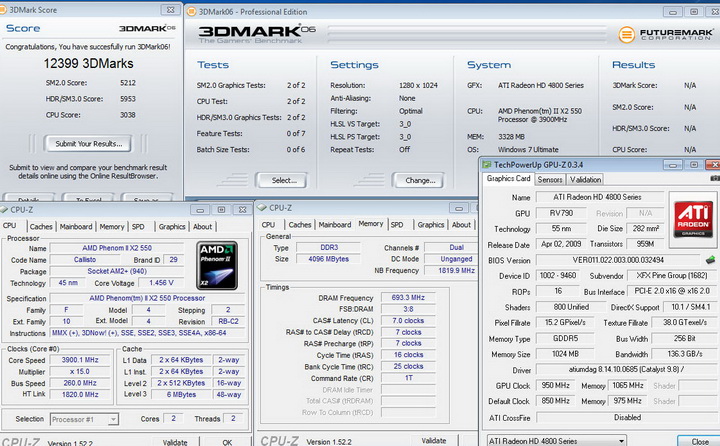Click Graphics tab in CPU-Z Memory window
Screen dimensions: 720x446
click(x=431, y=225)
